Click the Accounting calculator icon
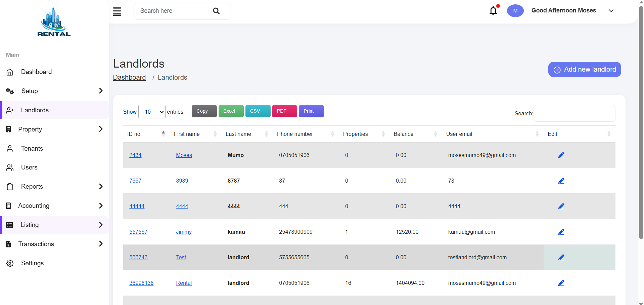Image resolution: width=644 pixels, height=305 pixels. click(9, 206)
